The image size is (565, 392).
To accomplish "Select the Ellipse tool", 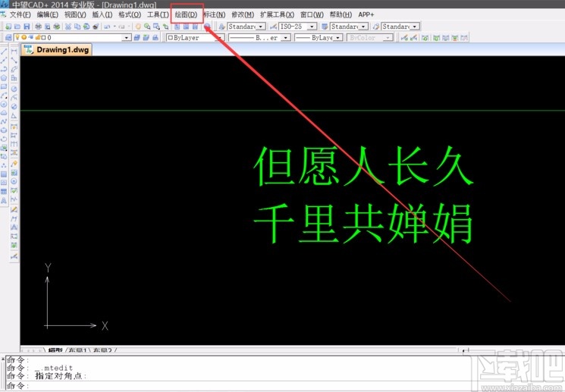I will click(4, 130).
